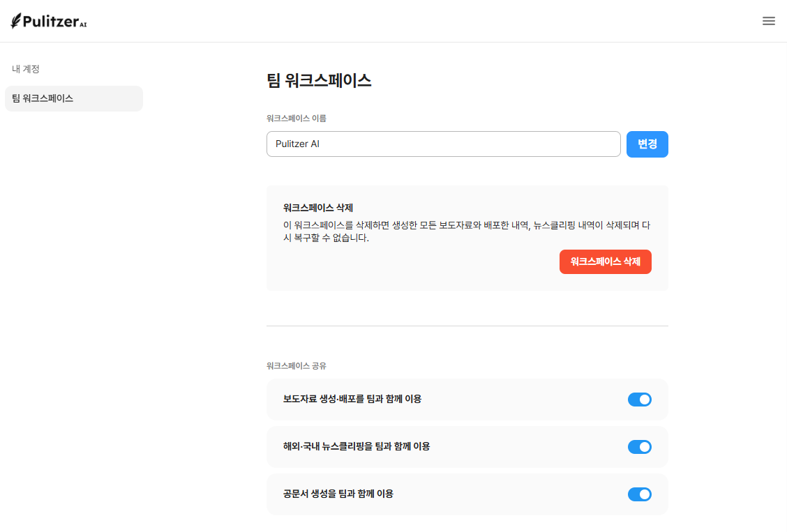787x532 pixels.
Task: Click the 보도자료 생성·배포를 팀과 함께 이용 label
Action: click(x=352, y=400)
